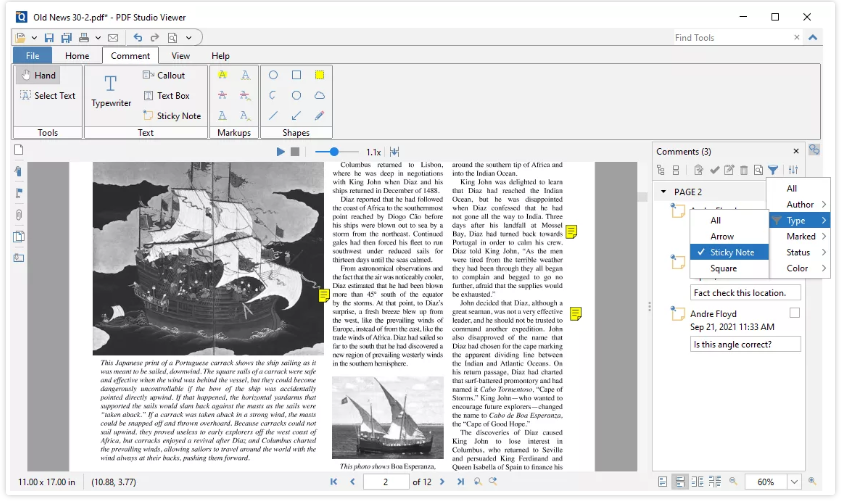Click the Save icon in quick toolbar
The width and height of the screenshot is (843, 503).
[x=49, y=38]
